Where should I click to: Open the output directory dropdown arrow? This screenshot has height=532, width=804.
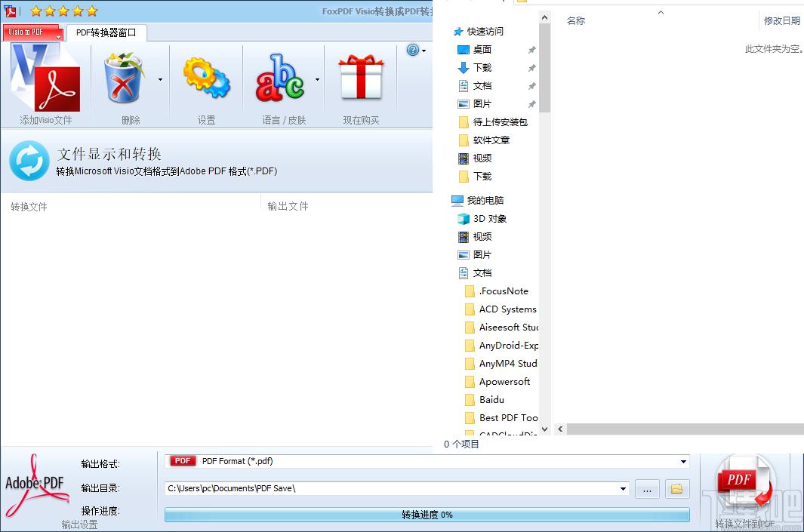623,489
